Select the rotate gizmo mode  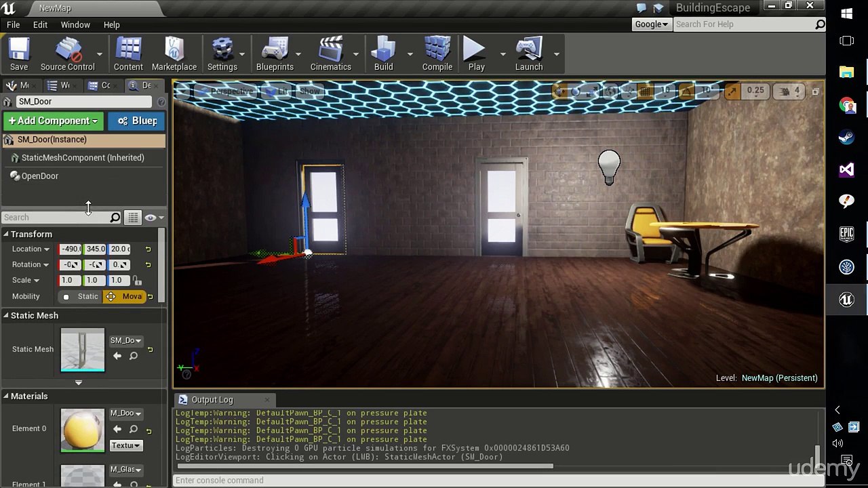576,91
